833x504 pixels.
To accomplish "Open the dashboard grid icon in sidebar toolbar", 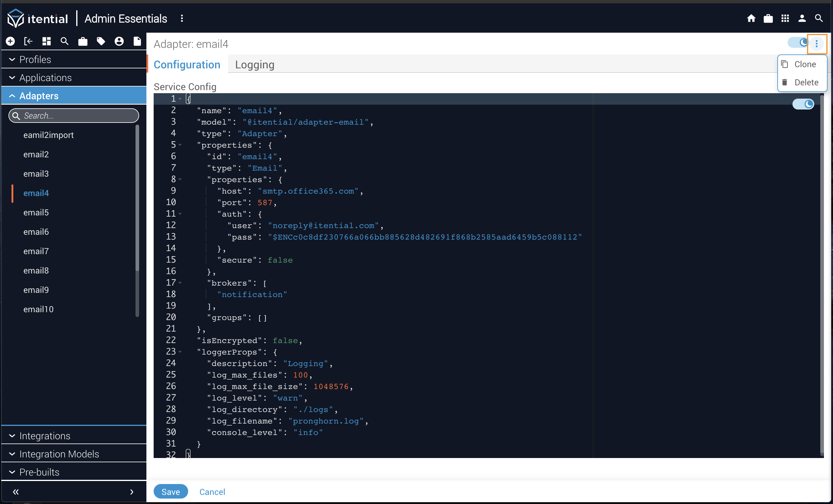I will [46, 41].
